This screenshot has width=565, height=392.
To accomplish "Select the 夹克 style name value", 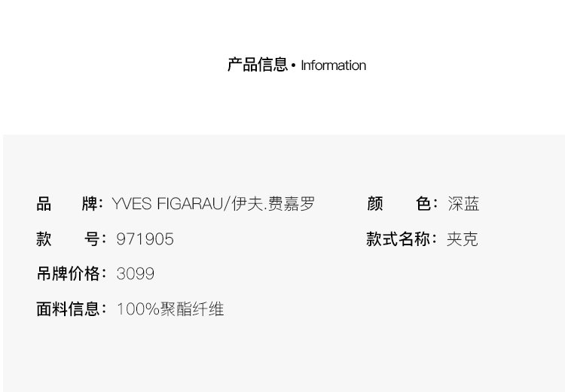I will (x=462, y=239).
